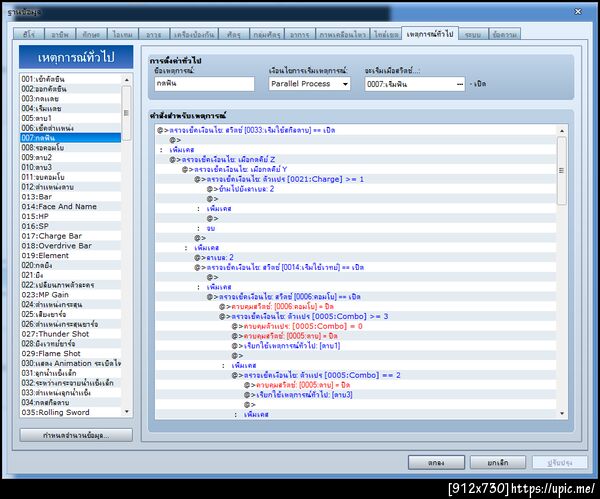The image size is (600, 499).
Task: Click the command list scroll-down arrow
Action: tap(562, 413)
